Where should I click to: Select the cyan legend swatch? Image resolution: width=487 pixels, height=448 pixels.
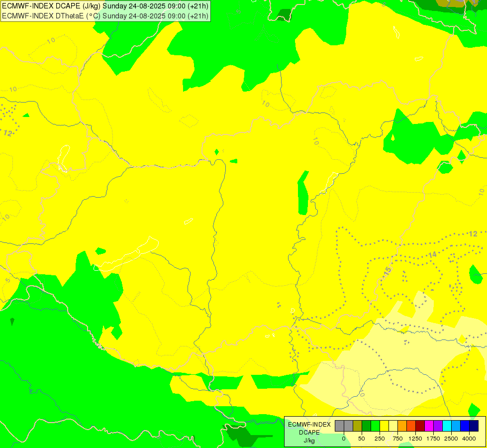447,426
